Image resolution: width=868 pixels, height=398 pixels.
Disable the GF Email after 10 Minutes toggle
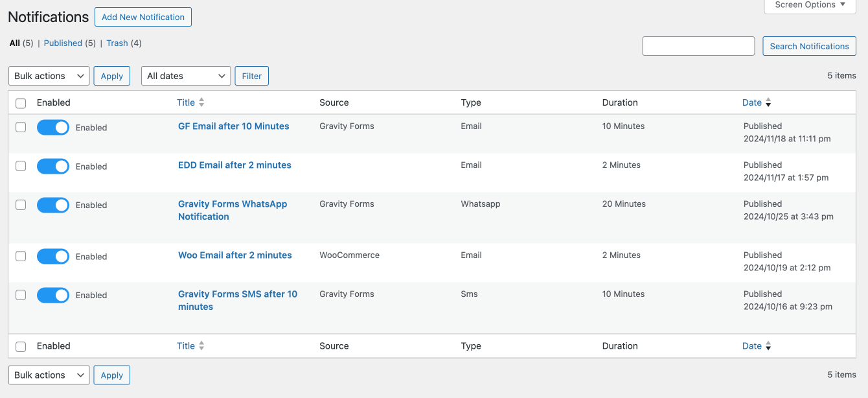point(53,128)
